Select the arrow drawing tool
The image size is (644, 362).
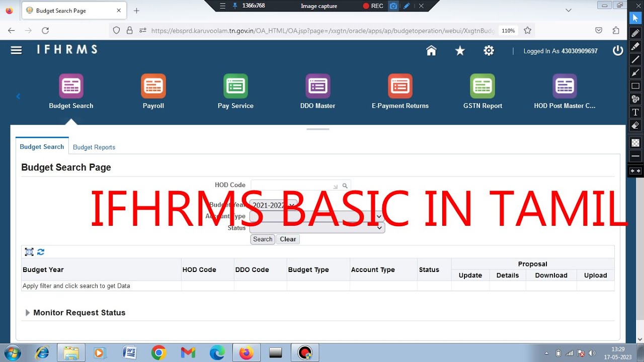[x=635, y=73]
